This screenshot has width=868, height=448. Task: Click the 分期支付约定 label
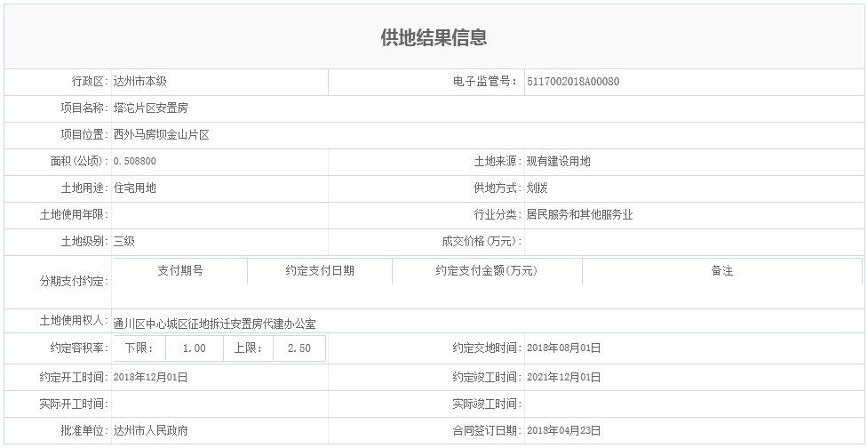pyautogui.click(x=74, y=281)
